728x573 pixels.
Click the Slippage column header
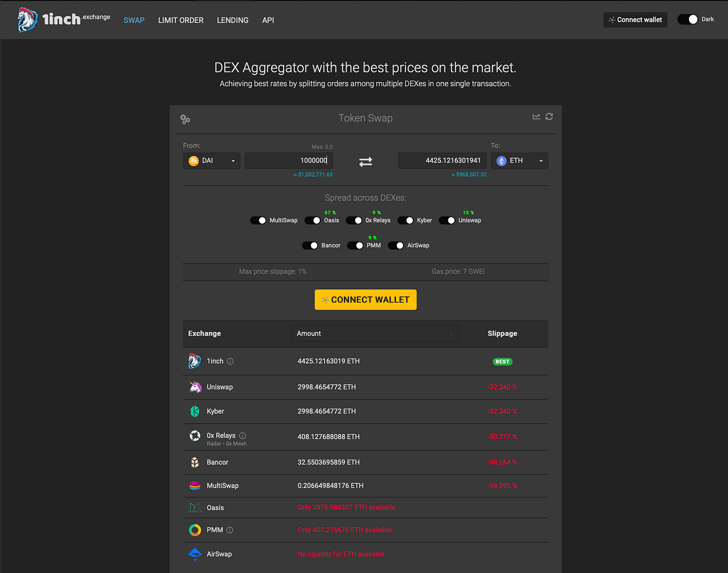pos(502,334)
